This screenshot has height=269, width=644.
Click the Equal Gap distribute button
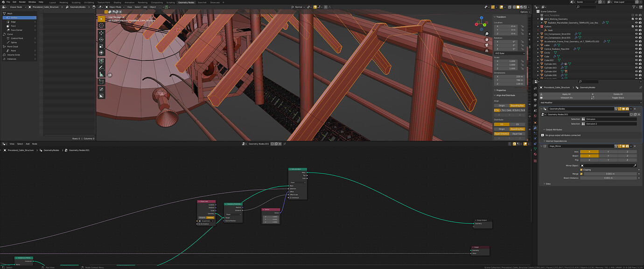517,134
